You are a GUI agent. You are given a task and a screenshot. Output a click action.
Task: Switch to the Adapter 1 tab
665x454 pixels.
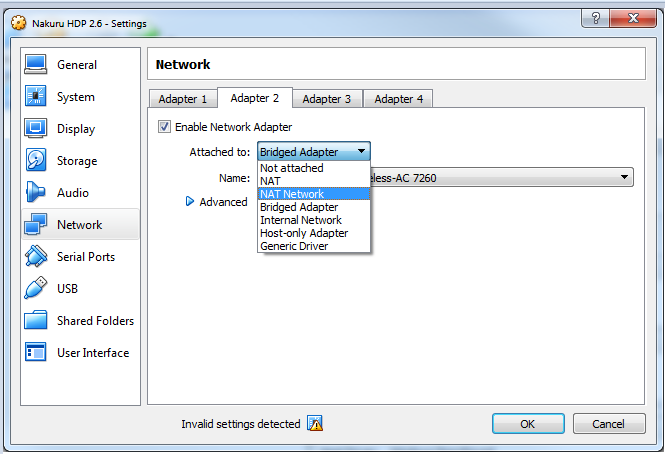coord(183,99)
